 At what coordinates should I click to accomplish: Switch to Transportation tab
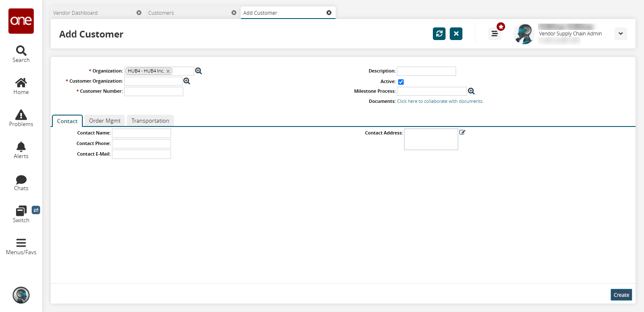150,121
